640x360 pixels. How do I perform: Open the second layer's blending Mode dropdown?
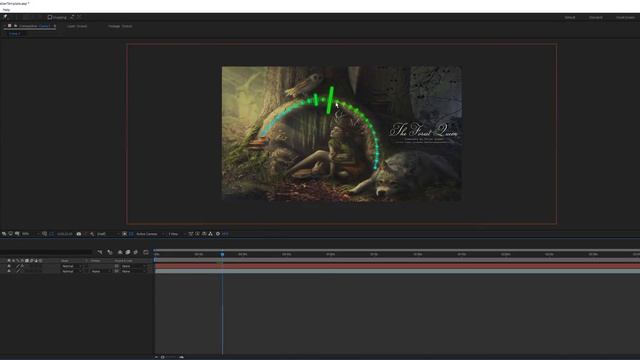click(71, 271)
